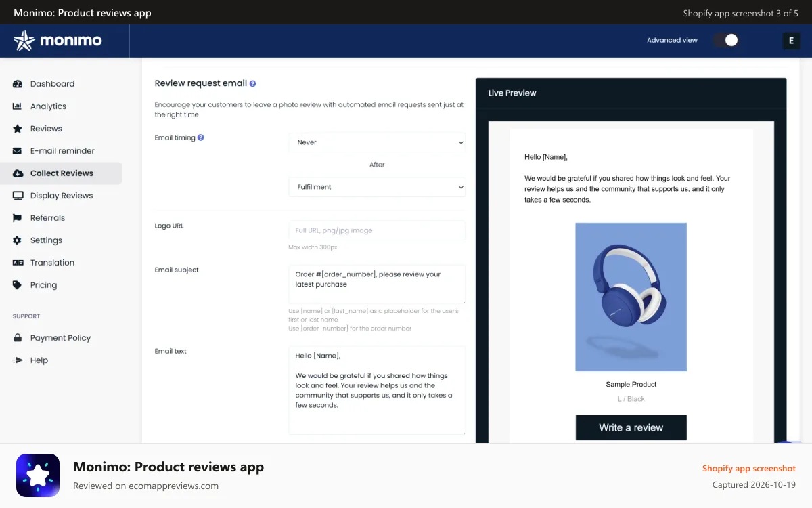Click the Advanced view label
Screen dimensions: 812x508
coord(672,41)
